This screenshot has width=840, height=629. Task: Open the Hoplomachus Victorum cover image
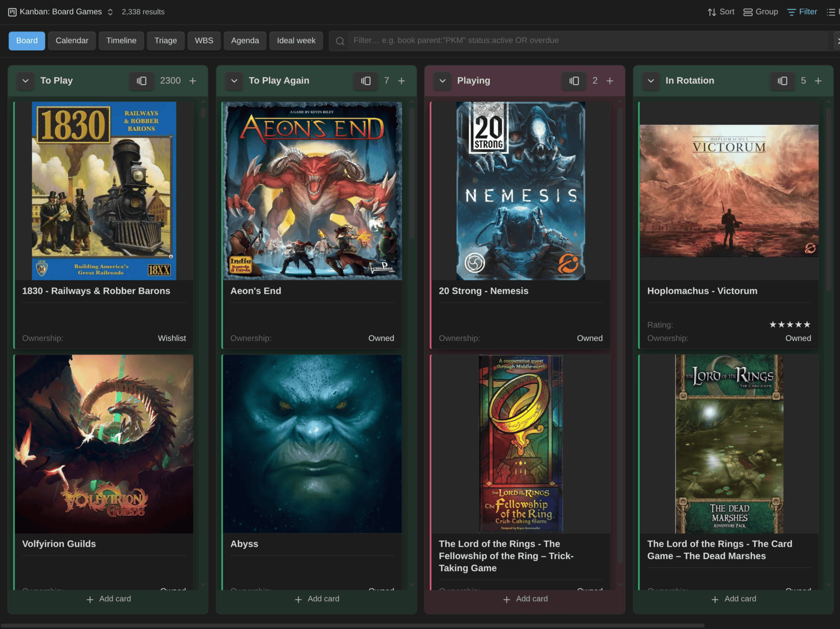tap(729, 191)
